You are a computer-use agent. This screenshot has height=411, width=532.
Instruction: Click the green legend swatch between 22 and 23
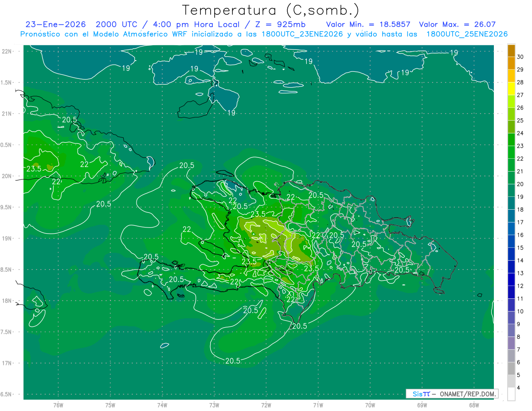pos(511,152)
